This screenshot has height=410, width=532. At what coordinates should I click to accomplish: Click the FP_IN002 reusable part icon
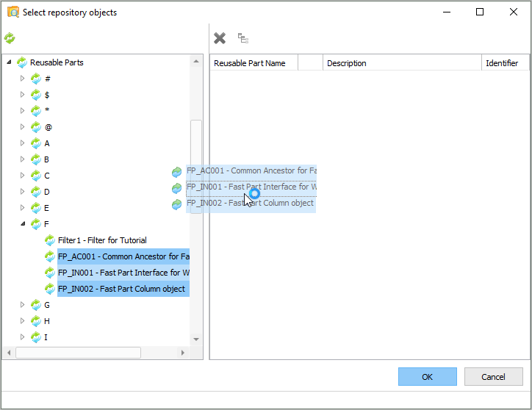click(x=50, y=289)
